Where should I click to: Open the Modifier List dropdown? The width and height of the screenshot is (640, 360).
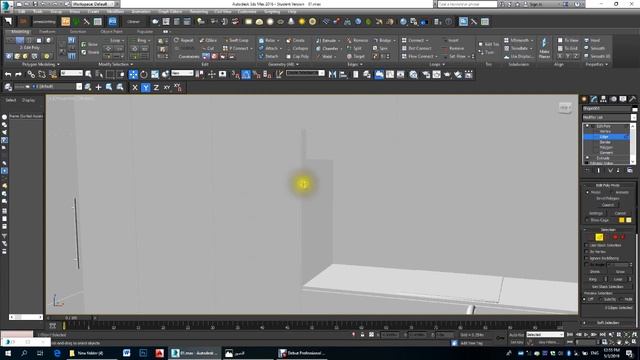click(x=609, y=118)
